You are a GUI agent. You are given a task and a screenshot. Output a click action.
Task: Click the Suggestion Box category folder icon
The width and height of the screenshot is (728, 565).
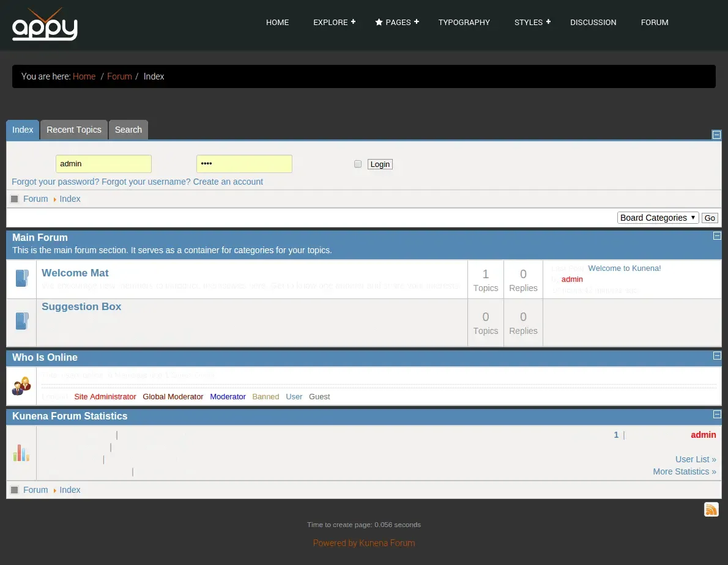pyautogui.click(x=22, y=321)
